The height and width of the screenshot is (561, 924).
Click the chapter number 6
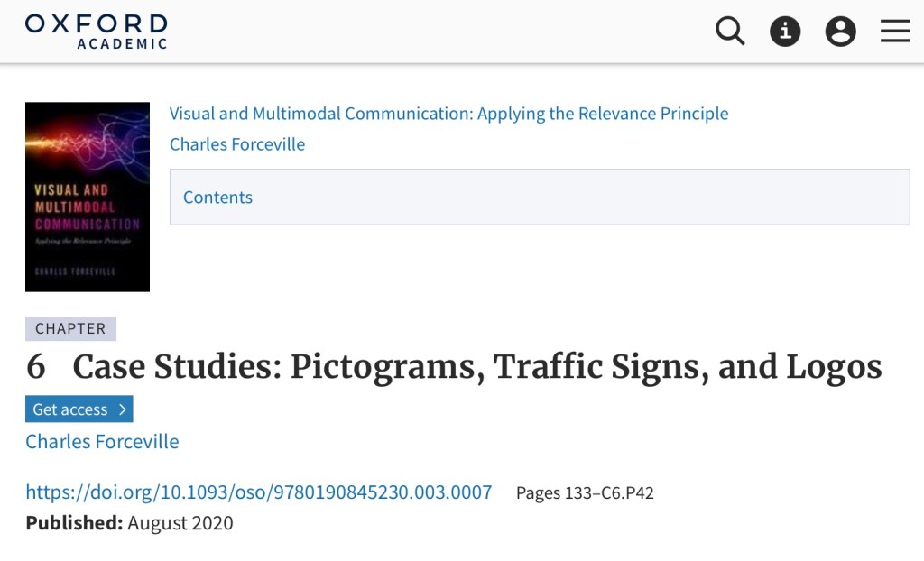pyautogui.click(x=36, y=367)
